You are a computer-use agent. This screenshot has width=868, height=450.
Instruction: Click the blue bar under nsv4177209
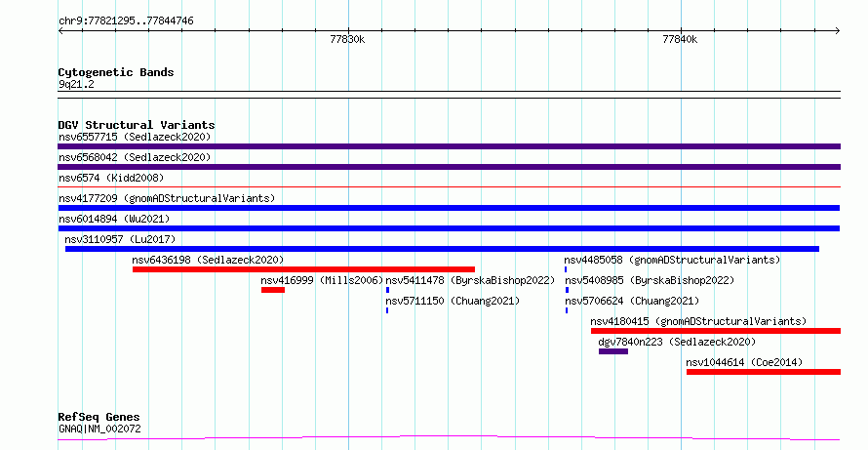click(x=449, y=208)
